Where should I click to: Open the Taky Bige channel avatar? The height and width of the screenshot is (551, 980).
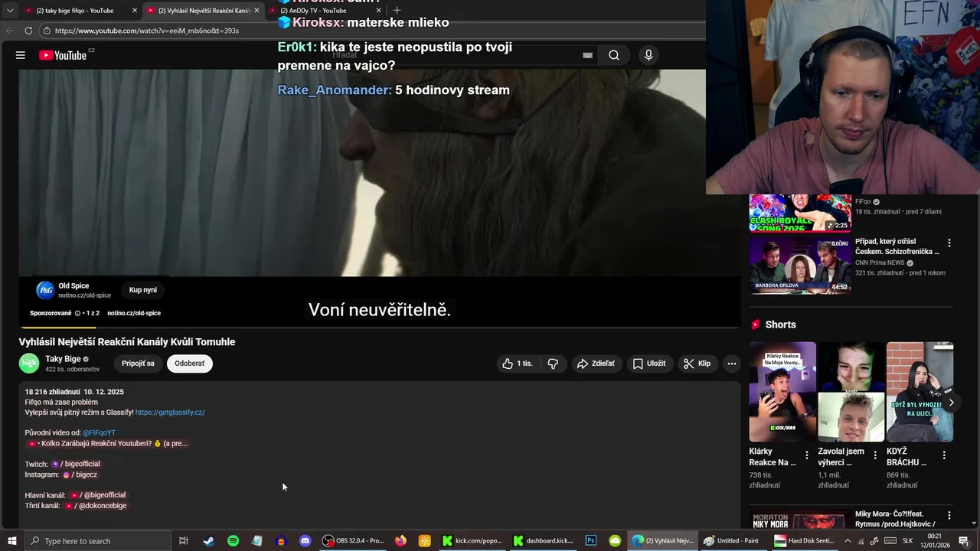click(x=29, y=364)
